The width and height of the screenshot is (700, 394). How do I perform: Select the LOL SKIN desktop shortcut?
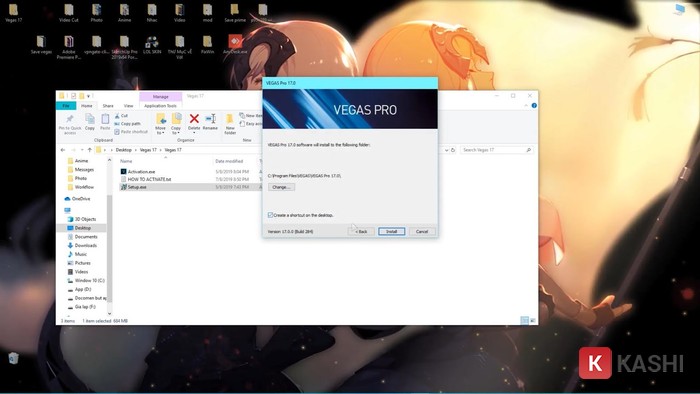coord(152,44)
